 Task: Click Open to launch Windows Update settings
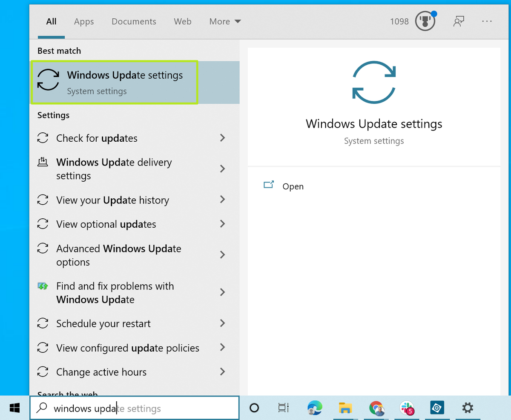[x=293, y=186]
